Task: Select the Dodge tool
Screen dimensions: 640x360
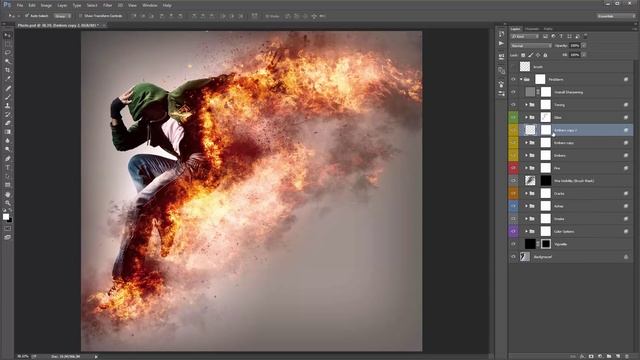Action: [7, 149]
